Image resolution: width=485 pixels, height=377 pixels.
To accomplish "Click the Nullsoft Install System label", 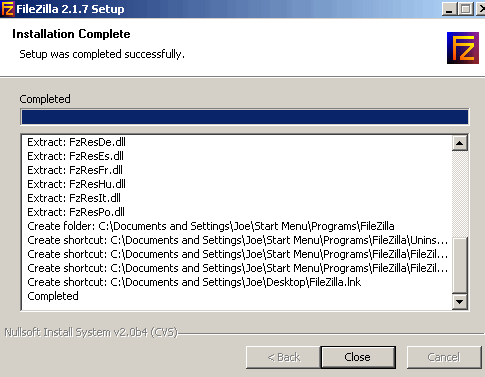I will coord(91,333).
